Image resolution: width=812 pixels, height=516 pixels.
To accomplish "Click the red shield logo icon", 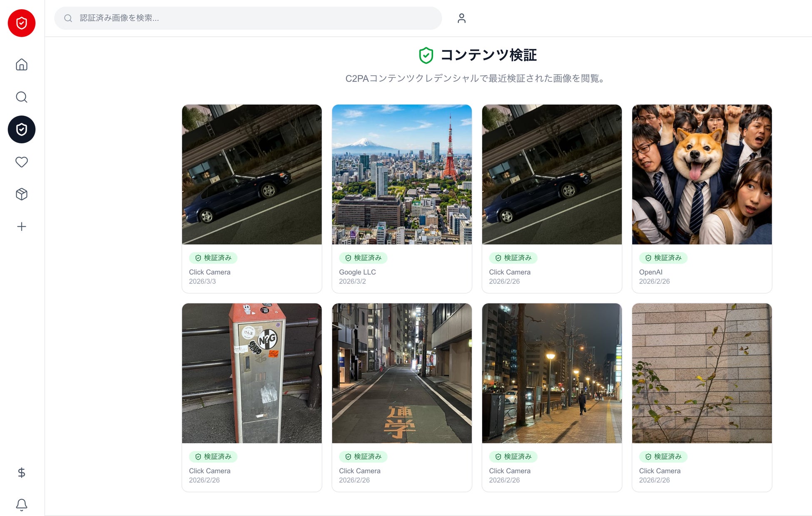I will click(x=22, y=23).
